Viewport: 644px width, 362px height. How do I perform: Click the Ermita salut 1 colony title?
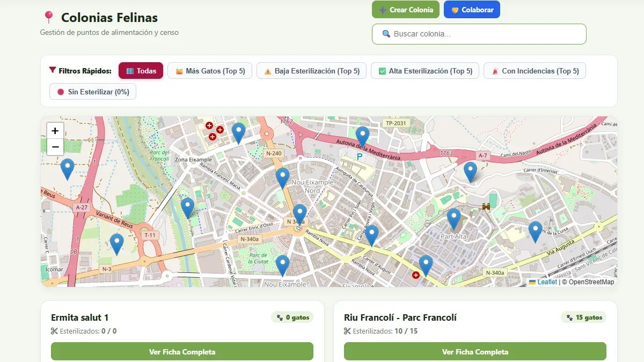(80, 317)
